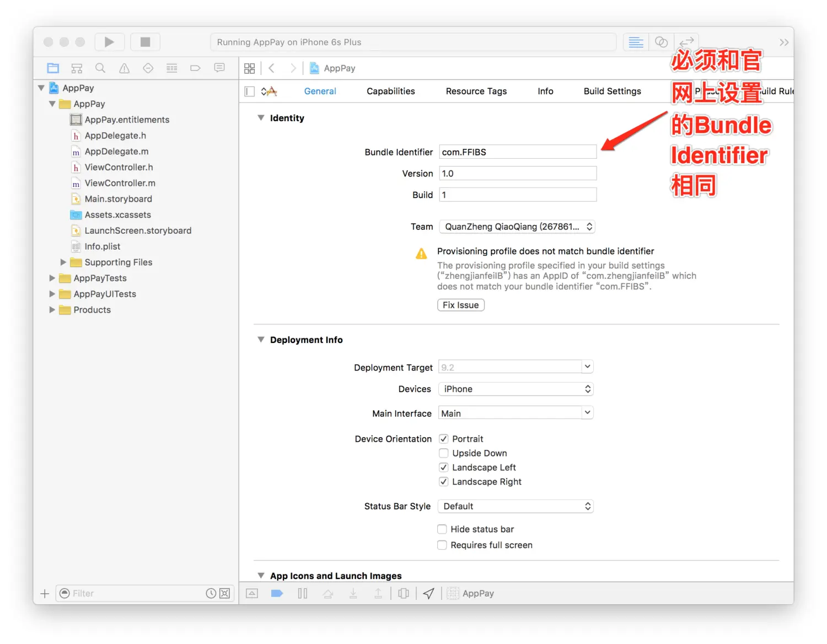
Task: Toggle the project and targets list sidebar
Action: (x=250, y=92)
